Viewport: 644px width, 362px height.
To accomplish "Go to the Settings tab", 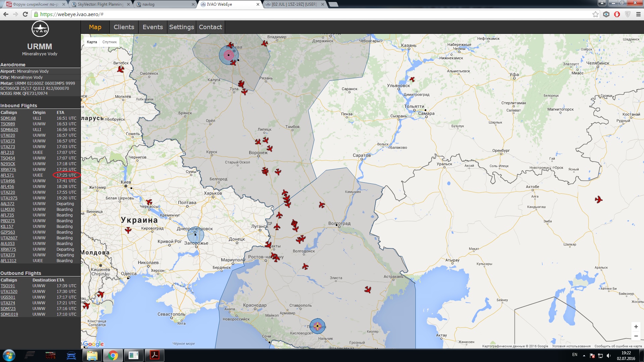I will click(181, 27).
